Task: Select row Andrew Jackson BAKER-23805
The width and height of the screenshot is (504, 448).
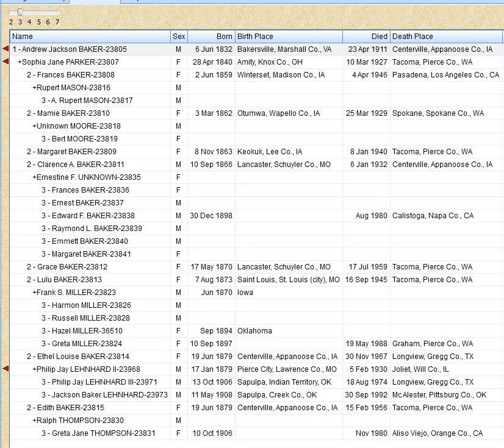Action: (x=256, y=49)
